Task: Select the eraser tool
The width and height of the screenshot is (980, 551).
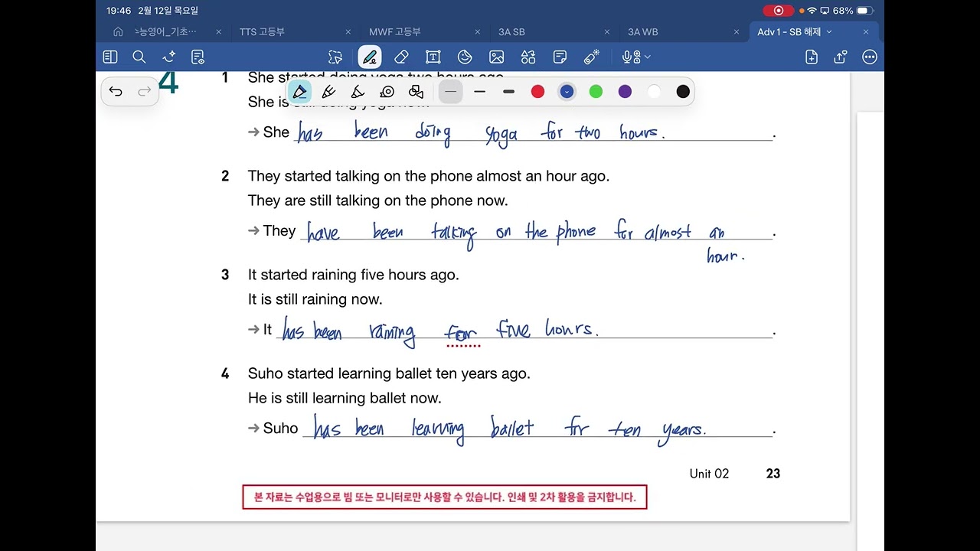Action: (401, 57)
